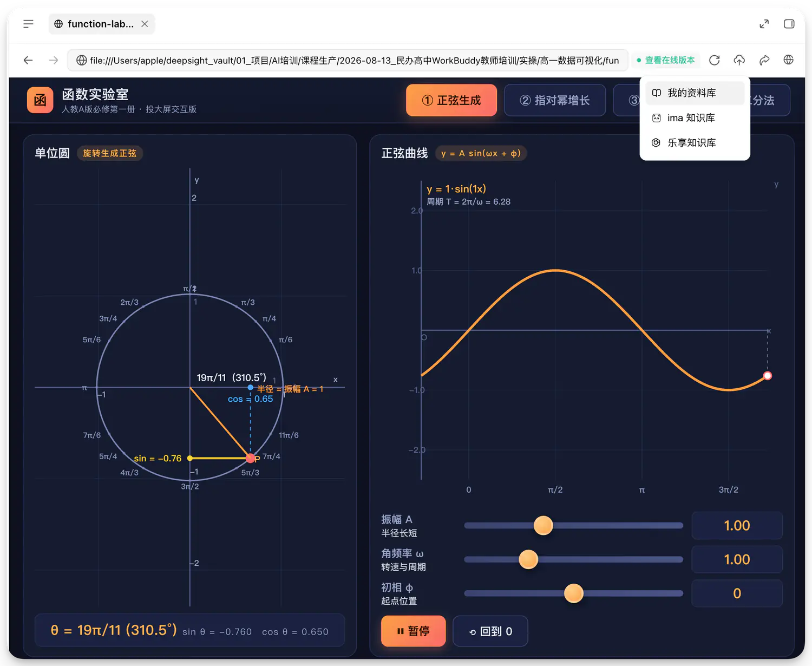Pause the animation with 暂停 button
812x666 pixels.
(x=414, y=631)
